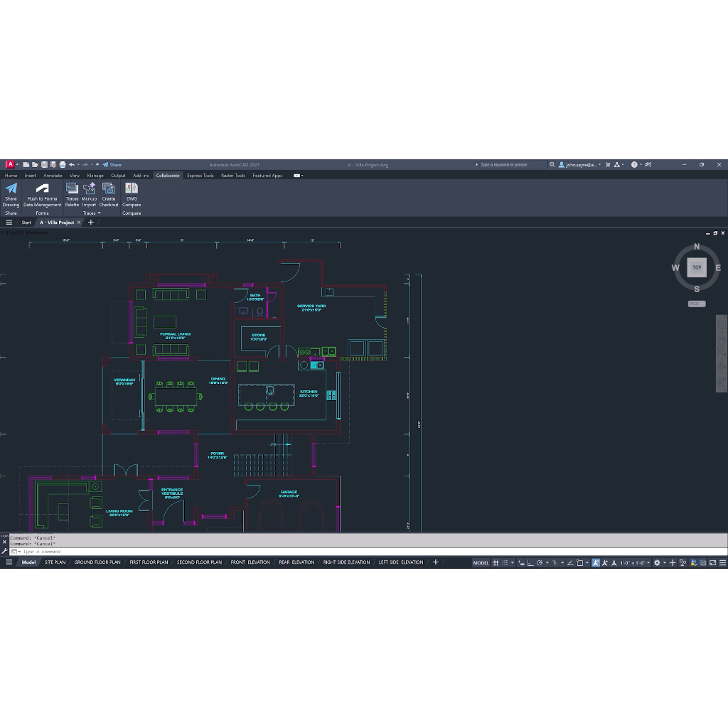Save the drawing with the floppy icon
This screenshot has width=728, height=728.
tap(44, 165)
